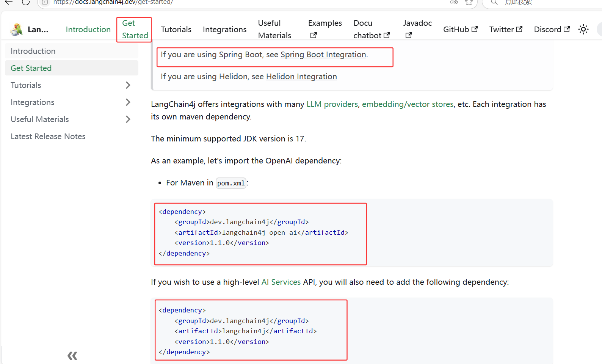The width and height of the screenshot is (602, 364).
Task: Collapse sidebar with double chevron icon
Action: (x=72, y=356)
